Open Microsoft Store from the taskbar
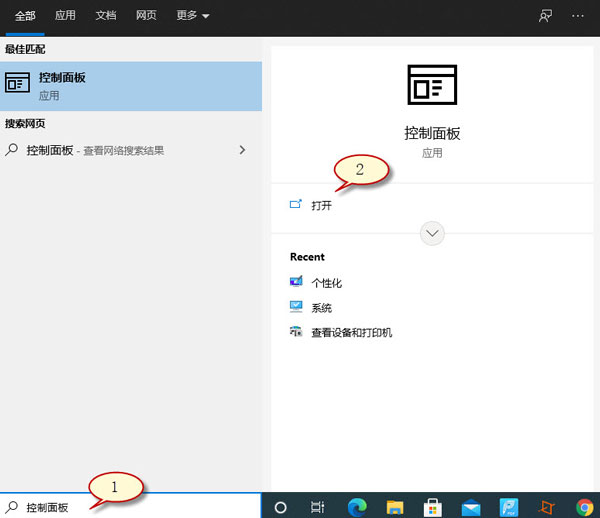The width and height of the screenshot is (600, 518). point(433,508)
